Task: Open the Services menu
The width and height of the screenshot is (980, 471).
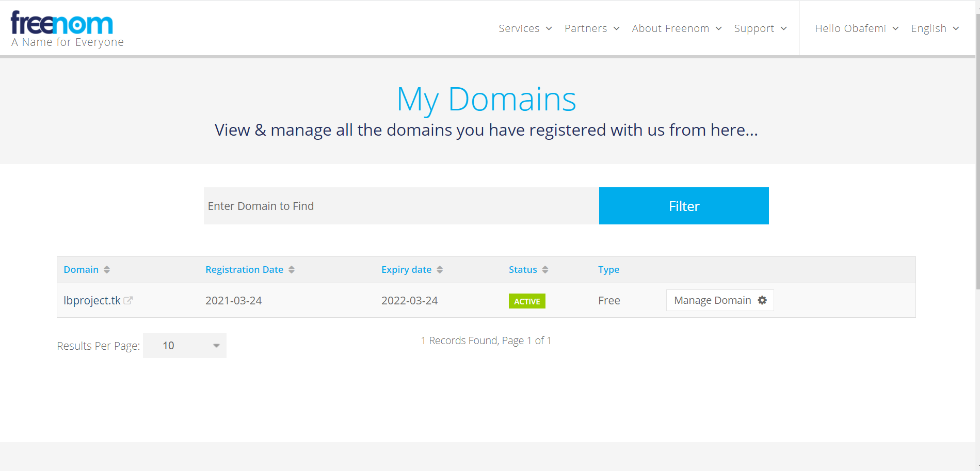Action: click(x=524, y=28)
